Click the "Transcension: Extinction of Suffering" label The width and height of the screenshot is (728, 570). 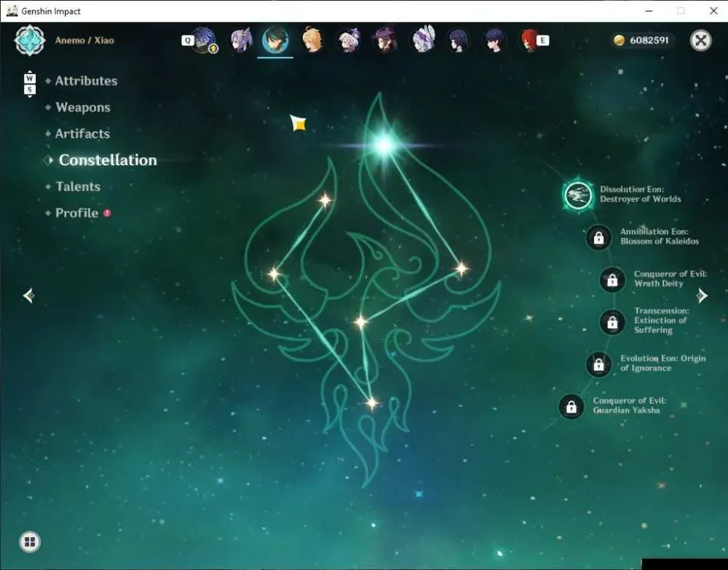(661, 320)
